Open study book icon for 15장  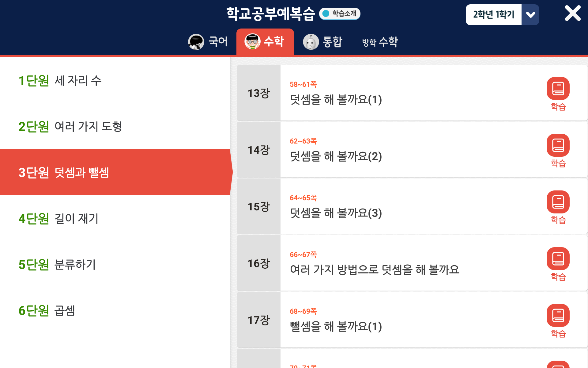pyautogui.click(x=558, y=202)
